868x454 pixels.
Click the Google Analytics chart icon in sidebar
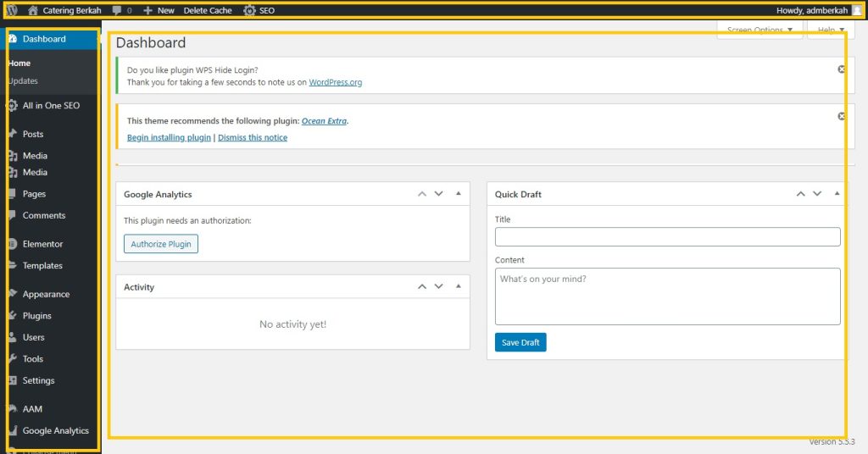(13, 430)
